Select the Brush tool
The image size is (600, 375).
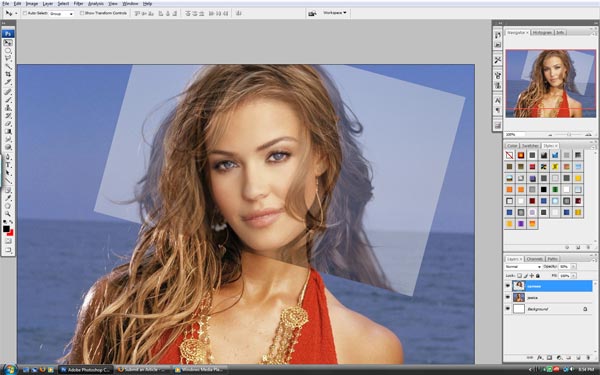point(8,100)
